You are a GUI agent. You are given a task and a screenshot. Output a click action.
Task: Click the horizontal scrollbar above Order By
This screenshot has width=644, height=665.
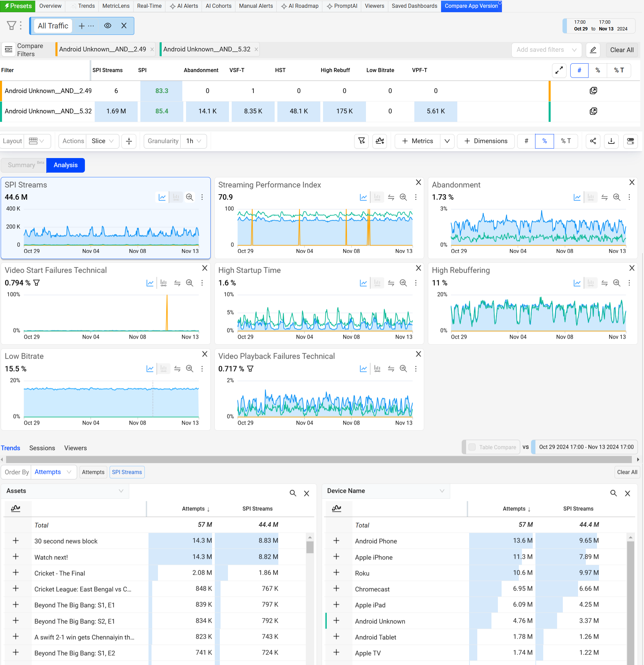(319, 459)
